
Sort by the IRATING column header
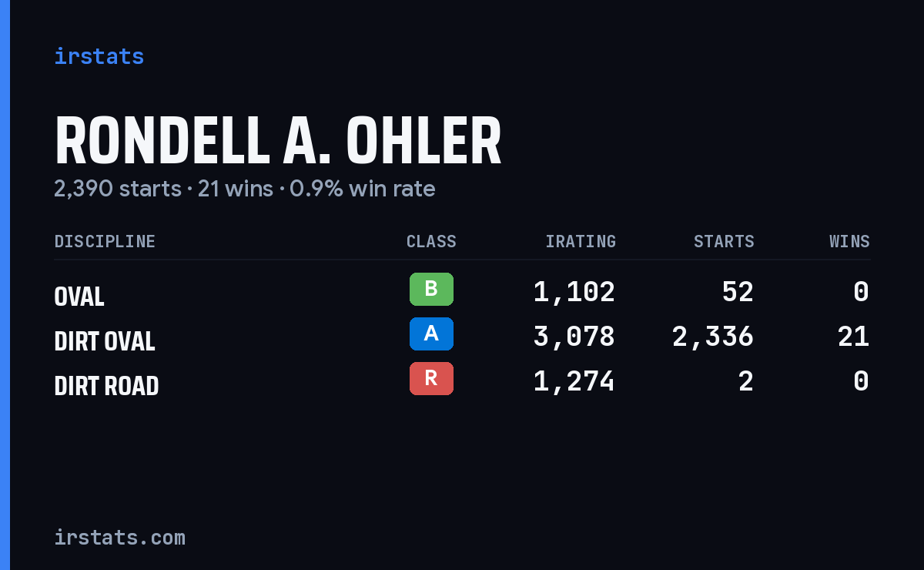581,241
